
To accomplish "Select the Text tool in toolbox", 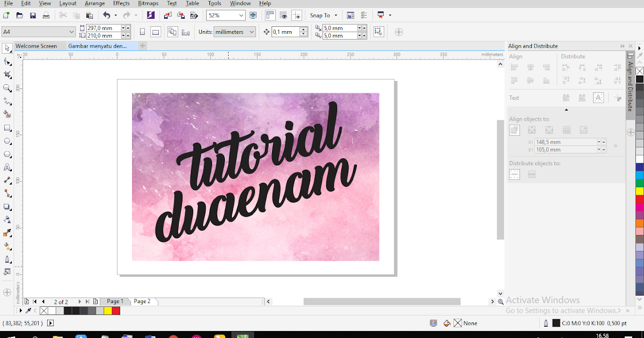I will tap(8, 167).
